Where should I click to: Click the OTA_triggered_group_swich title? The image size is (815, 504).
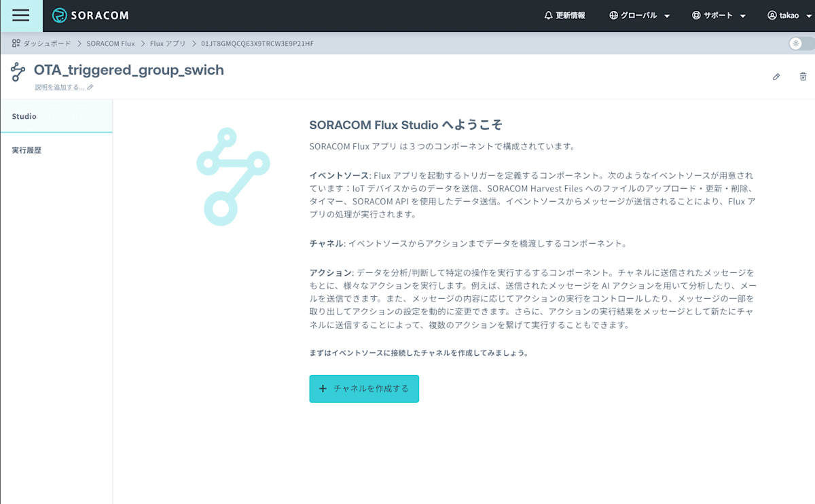tap(128, 70)
